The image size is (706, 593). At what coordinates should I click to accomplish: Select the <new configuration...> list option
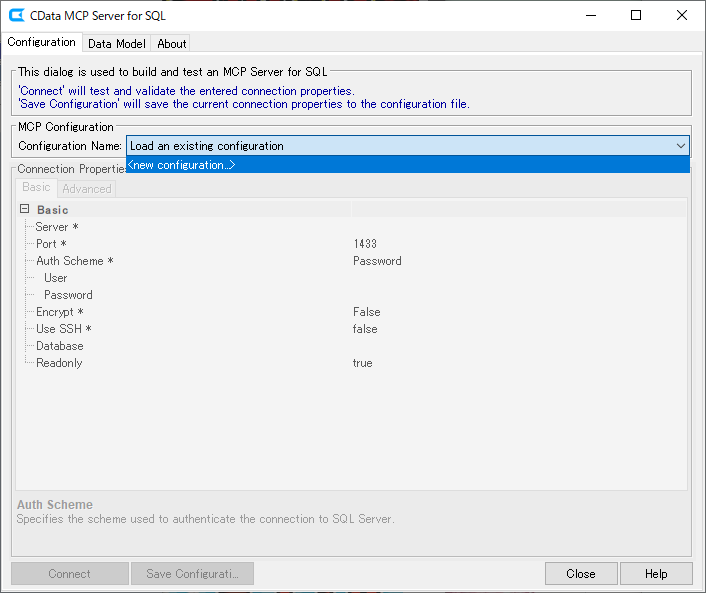(x=407, y=165)
